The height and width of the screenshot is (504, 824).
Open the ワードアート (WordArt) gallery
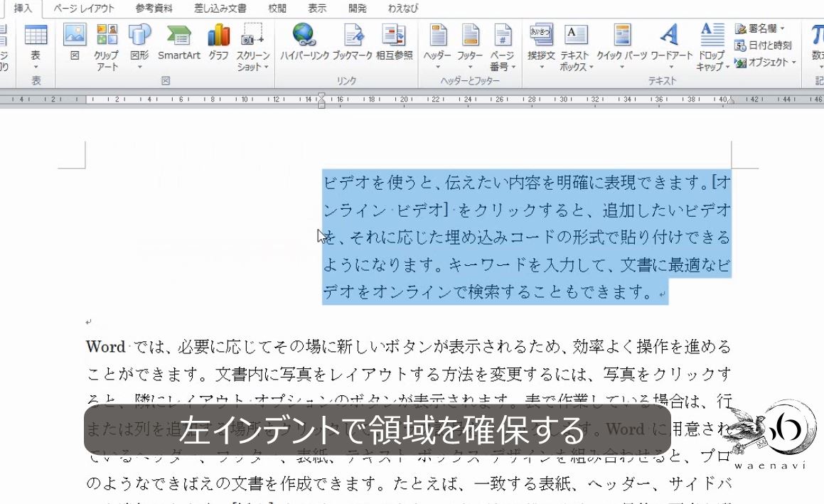[671, 46]
